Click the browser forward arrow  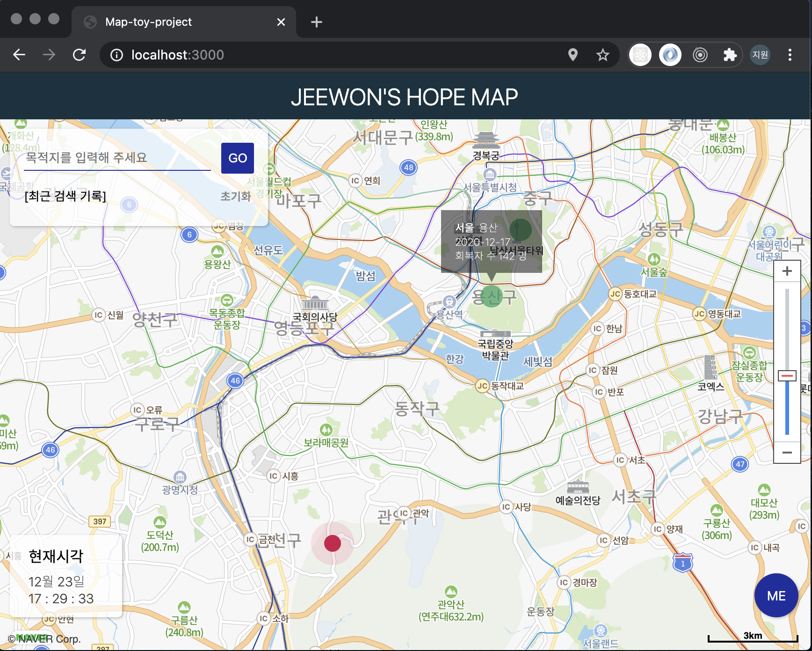(49, 55)
